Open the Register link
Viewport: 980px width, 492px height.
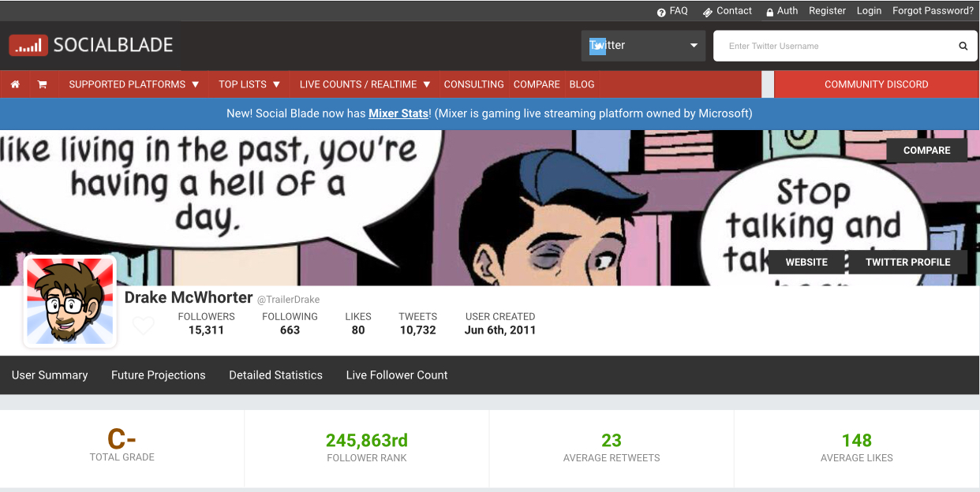pos(827,11)
